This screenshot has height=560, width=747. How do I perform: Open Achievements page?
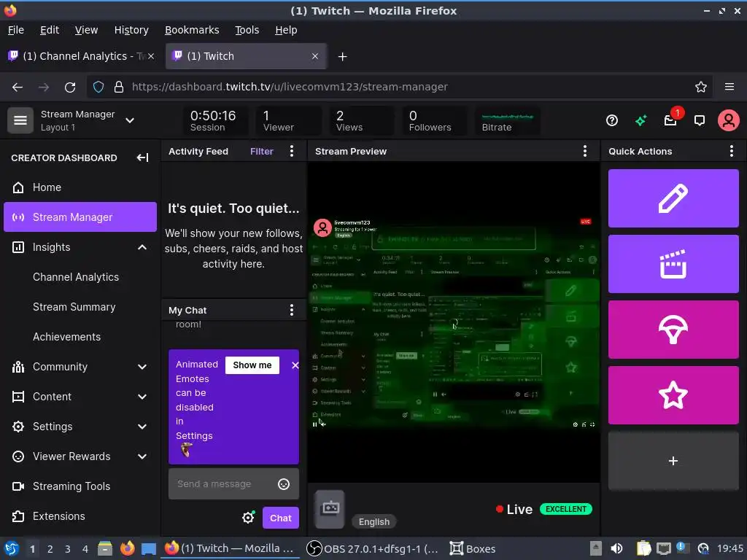click(x=66, y=337)
